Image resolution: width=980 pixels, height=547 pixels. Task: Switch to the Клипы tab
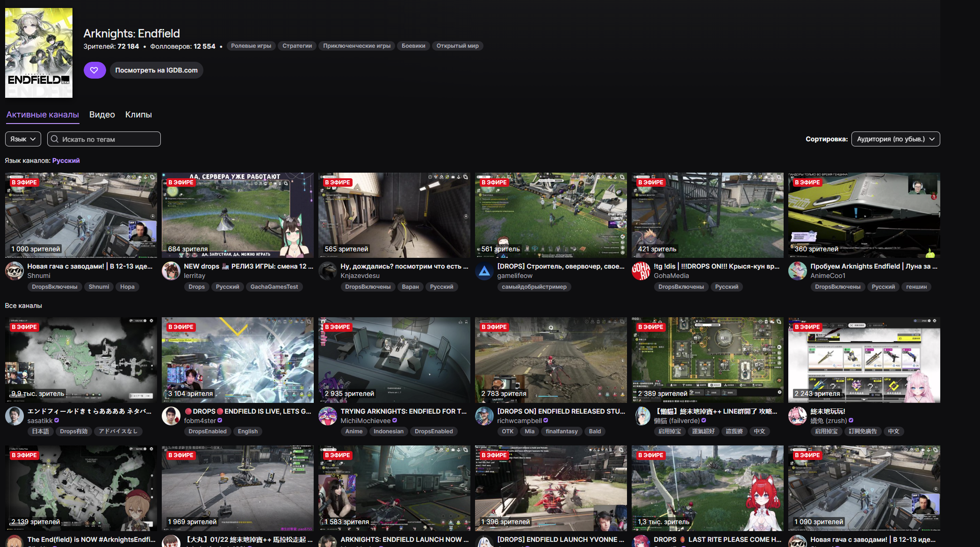pyautogui.click(x=138, y=115)
